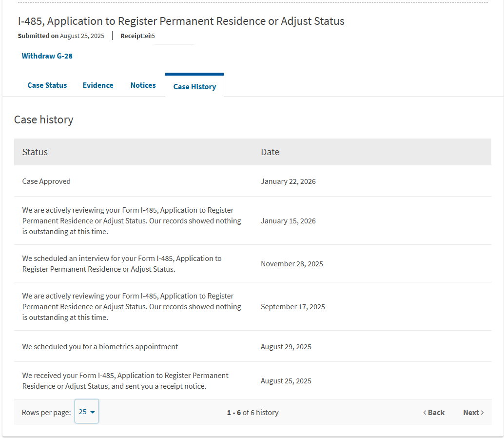Click the Back pagination button

[x=434, y=413]
